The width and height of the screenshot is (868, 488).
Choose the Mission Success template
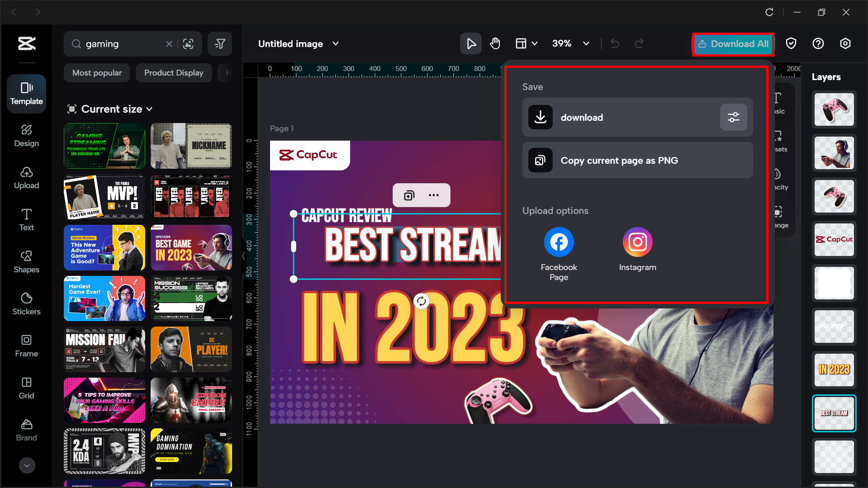(x=191, y=298)
